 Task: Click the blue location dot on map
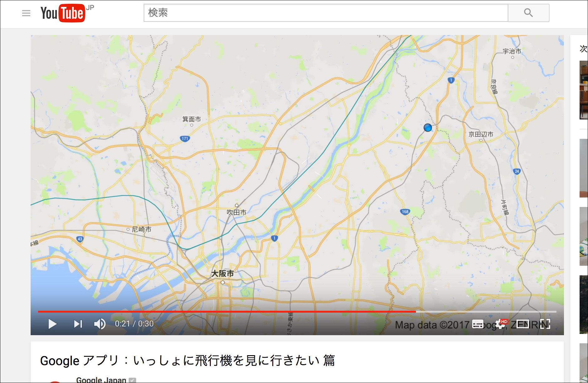[x=427, y=128]
